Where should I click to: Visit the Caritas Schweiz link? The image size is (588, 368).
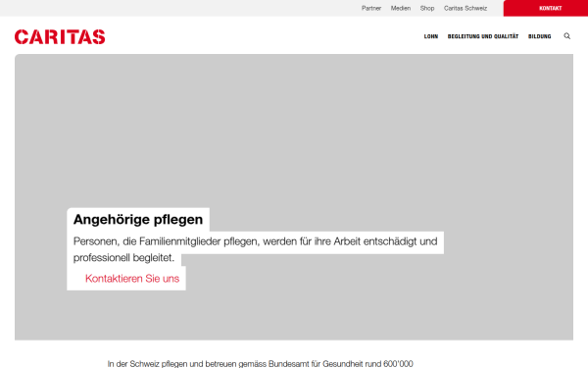465,8
